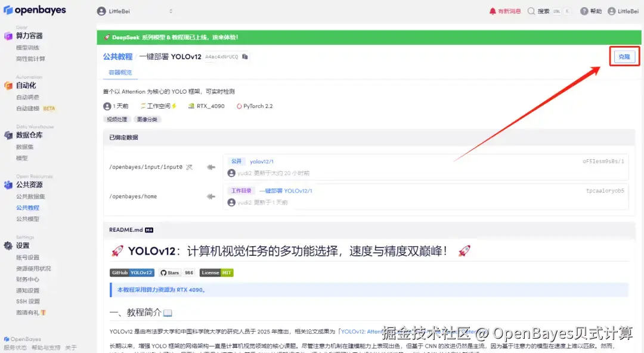
Task: Click the author avatar beside 1 天前
Action: pyautogui.click(x=107, y=106)
